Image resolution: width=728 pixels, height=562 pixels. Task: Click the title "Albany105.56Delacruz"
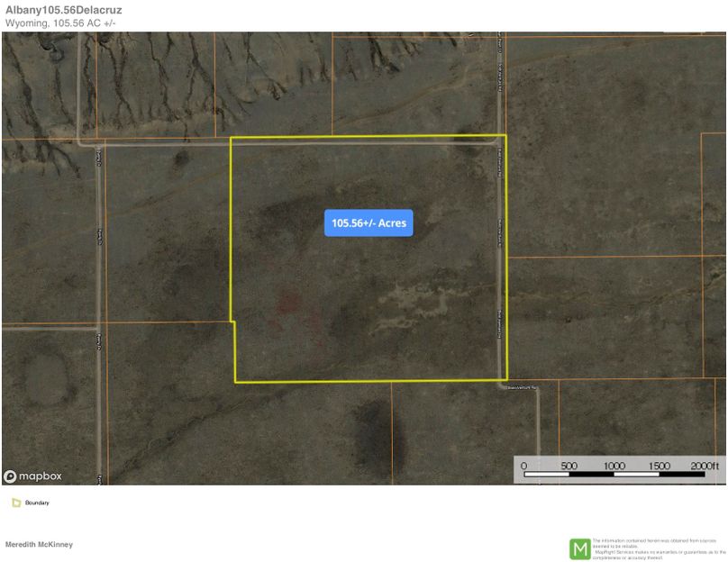click(x=61, y=9)
